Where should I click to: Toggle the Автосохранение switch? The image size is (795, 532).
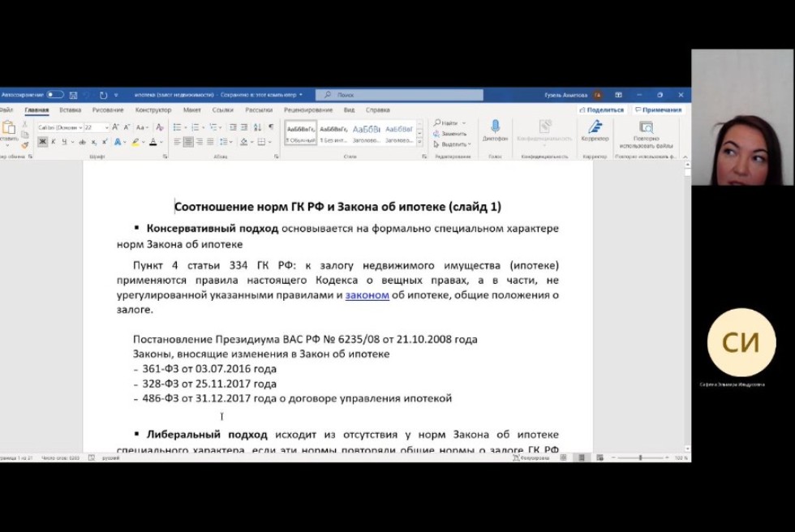point(54,95)
